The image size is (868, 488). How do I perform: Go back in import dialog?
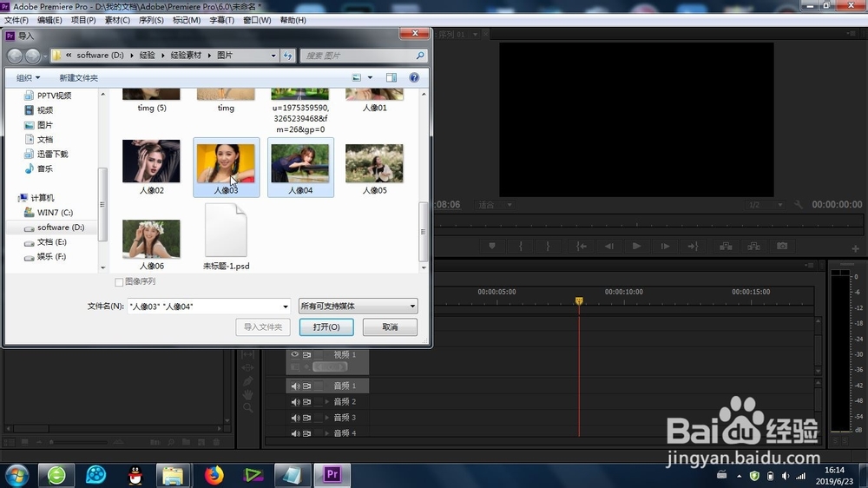point(15,56)
